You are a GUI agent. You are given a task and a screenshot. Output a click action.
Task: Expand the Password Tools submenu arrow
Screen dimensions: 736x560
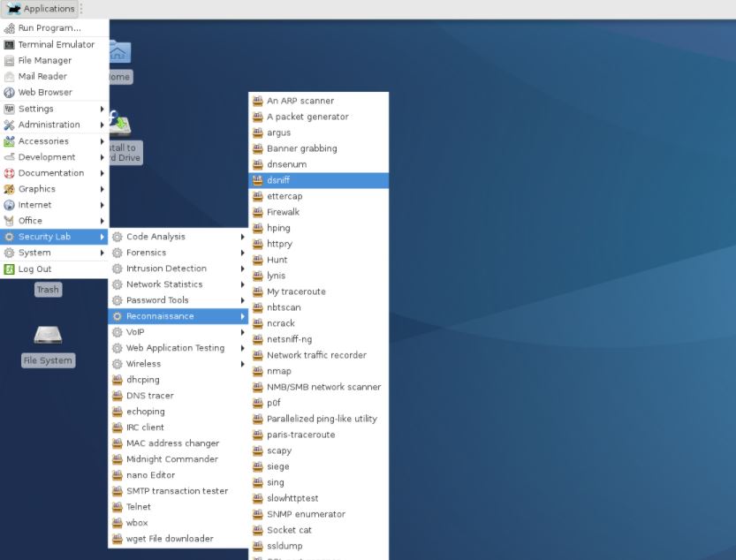[x=242, y=300]
